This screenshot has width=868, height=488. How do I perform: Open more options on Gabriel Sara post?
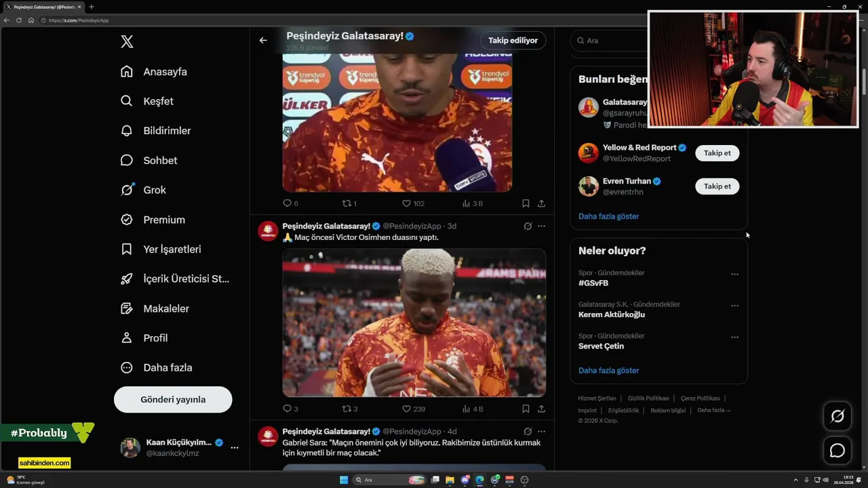(541, 431)
